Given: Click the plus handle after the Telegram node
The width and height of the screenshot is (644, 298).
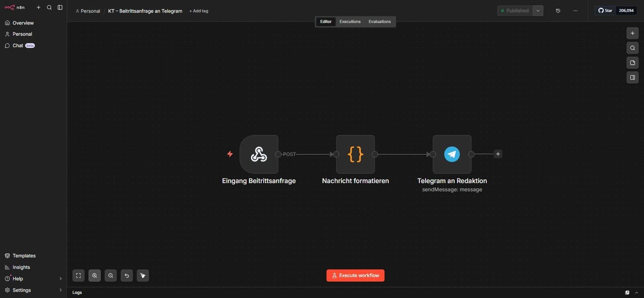Looking at the screenshot, I should 498,154.
